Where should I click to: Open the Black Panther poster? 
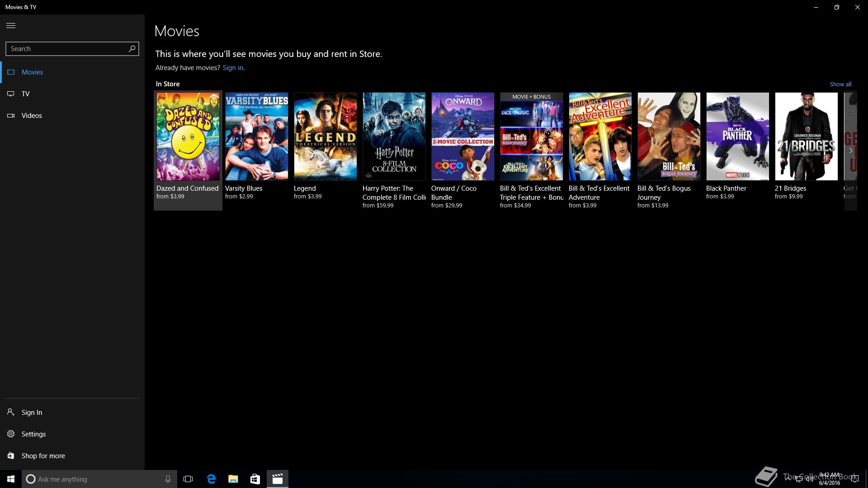738,136
